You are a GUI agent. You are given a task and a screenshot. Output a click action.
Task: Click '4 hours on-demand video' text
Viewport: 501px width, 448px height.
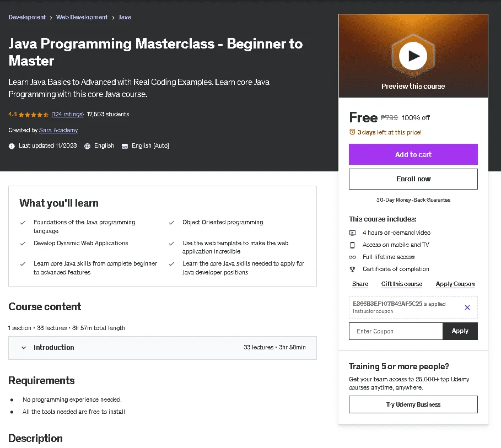coord(396,233)
